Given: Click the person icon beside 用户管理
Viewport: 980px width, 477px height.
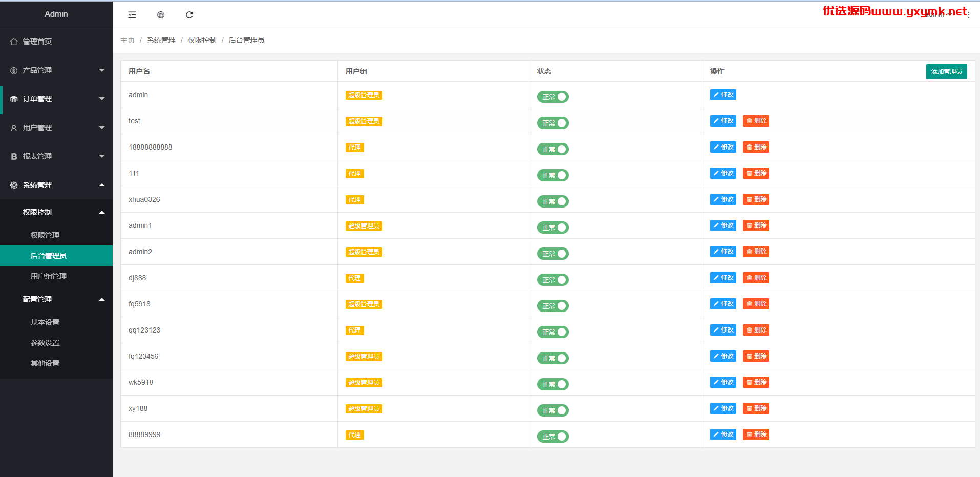Looking at the screenshot, I should coord(14,128).
